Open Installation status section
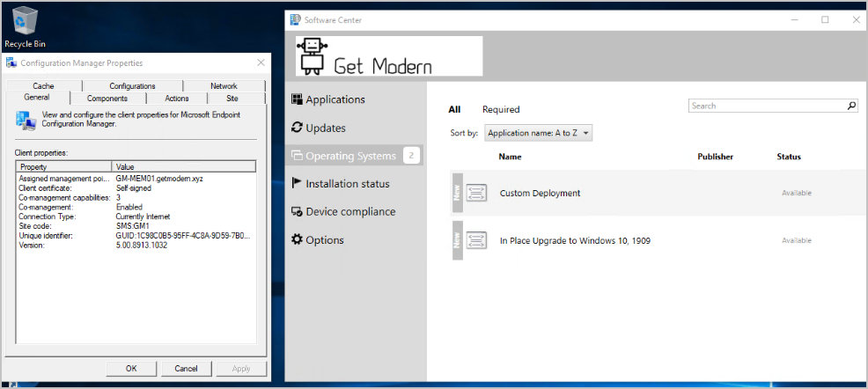Viewport: 868px width, 389px height. click(348, 184)
